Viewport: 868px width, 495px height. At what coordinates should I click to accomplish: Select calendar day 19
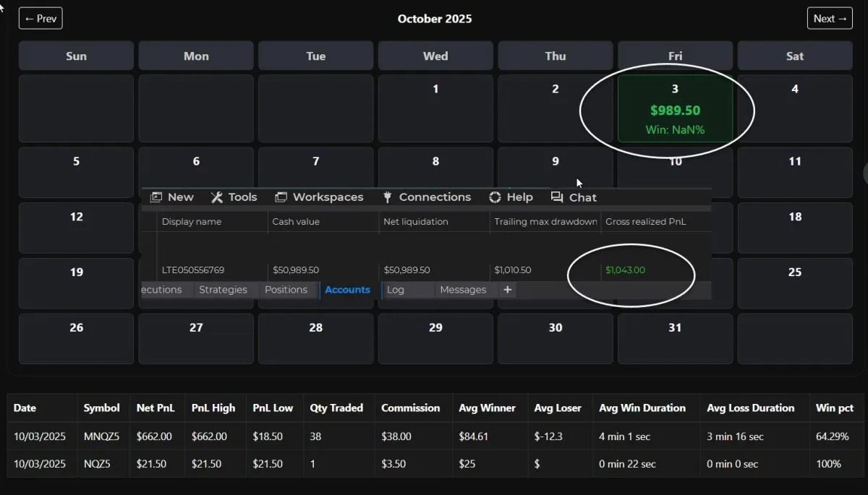point(76,283)
